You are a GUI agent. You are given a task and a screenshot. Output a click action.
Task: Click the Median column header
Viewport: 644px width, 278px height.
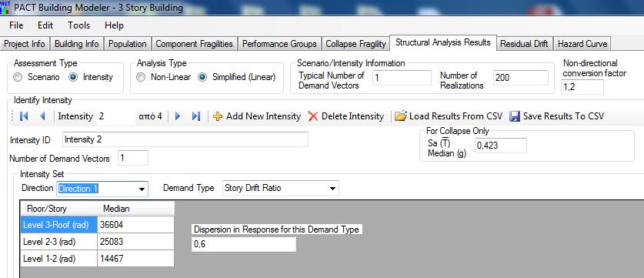[135, 209]
